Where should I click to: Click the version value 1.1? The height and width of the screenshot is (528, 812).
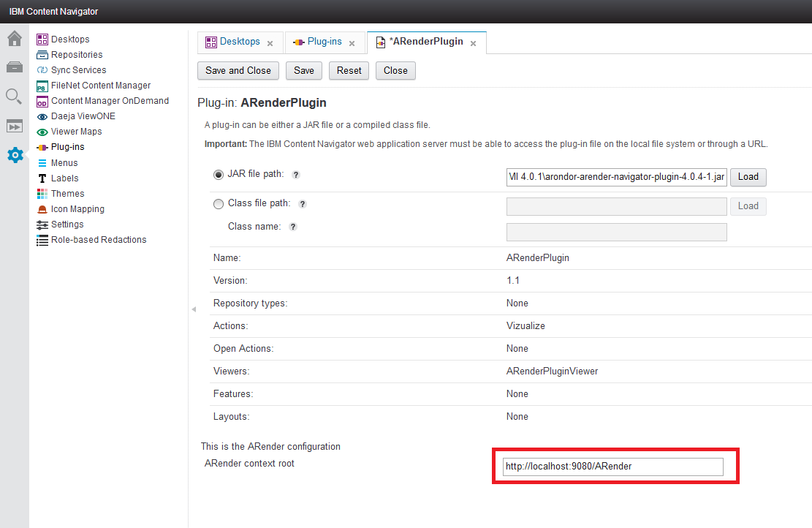[x=512, y=281]
